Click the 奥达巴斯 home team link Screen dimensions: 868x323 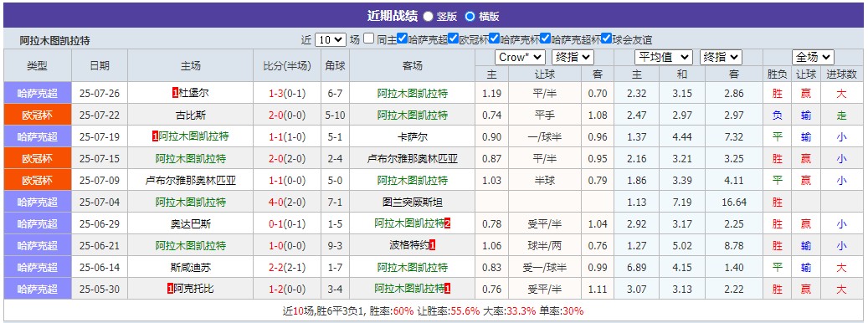191,224
